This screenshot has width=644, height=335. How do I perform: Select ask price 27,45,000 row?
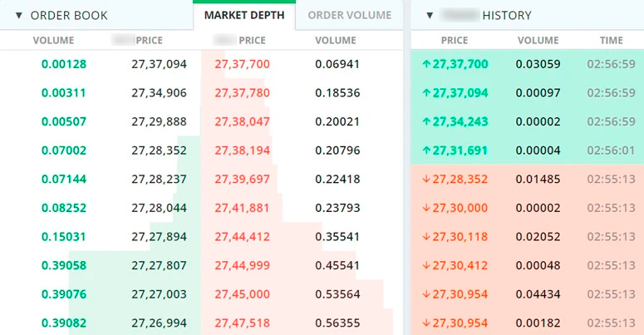point(242,294)
